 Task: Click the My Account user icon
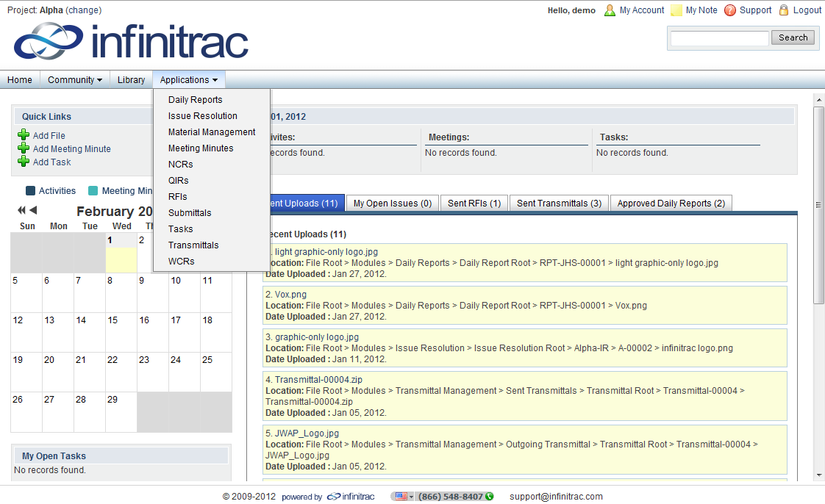pyautogui.click(x=610, y=10)
